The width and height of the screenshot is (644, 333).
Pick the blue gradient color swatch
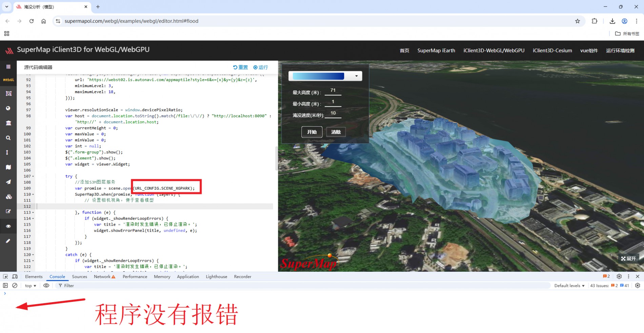(x=318, y=76)
